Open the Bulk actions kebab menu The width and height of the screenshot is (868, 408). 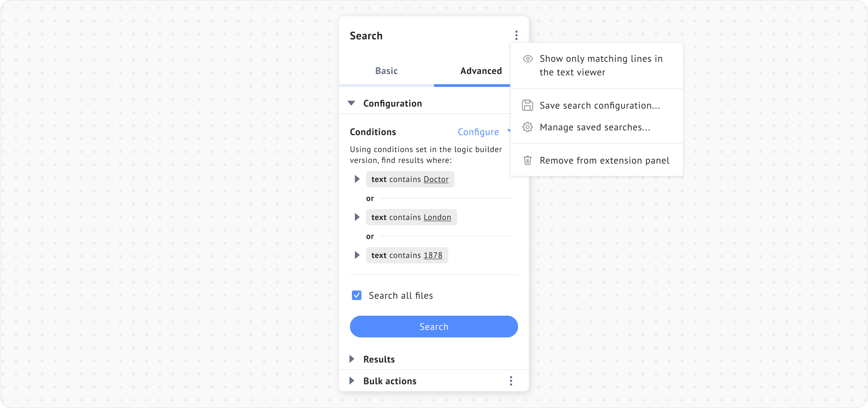511,381
